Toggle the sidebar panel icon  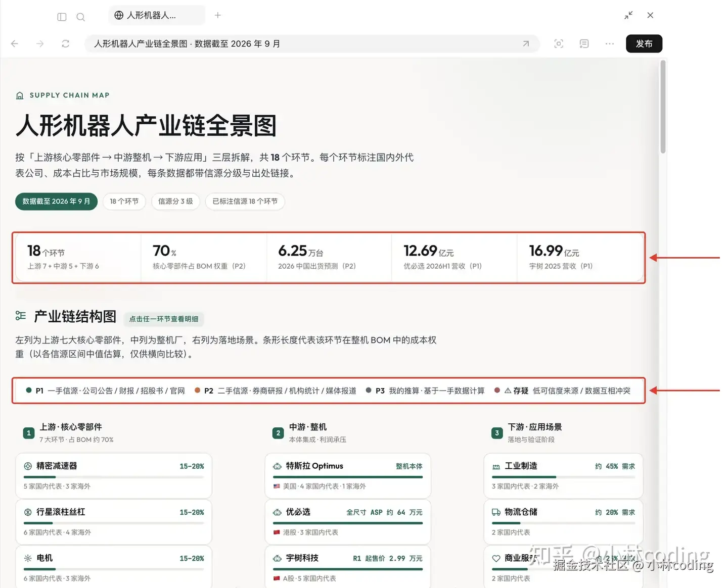pyautogui.click(x=62, y=17)
